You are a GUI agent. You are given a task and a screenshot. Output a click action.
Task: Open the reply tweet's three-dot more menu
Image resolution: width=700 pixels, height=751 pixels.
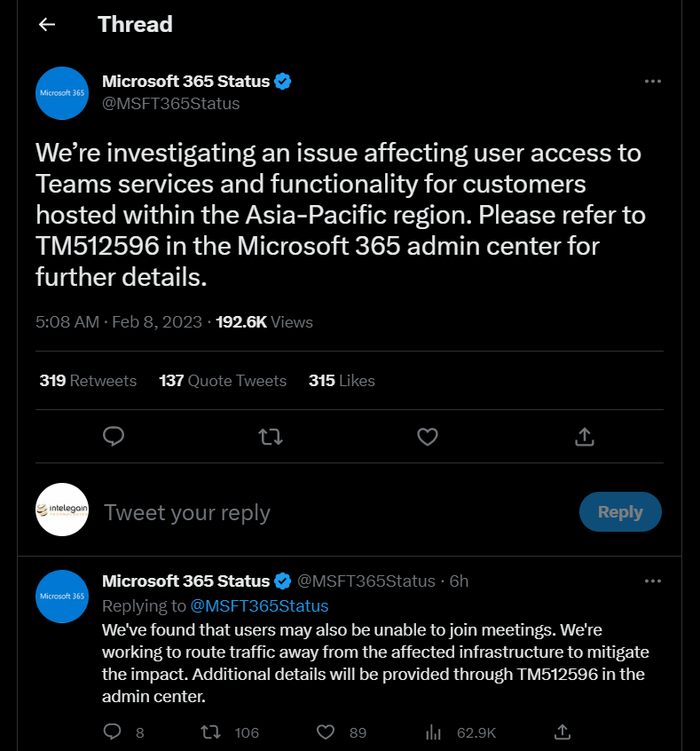(x=653, y=581)
